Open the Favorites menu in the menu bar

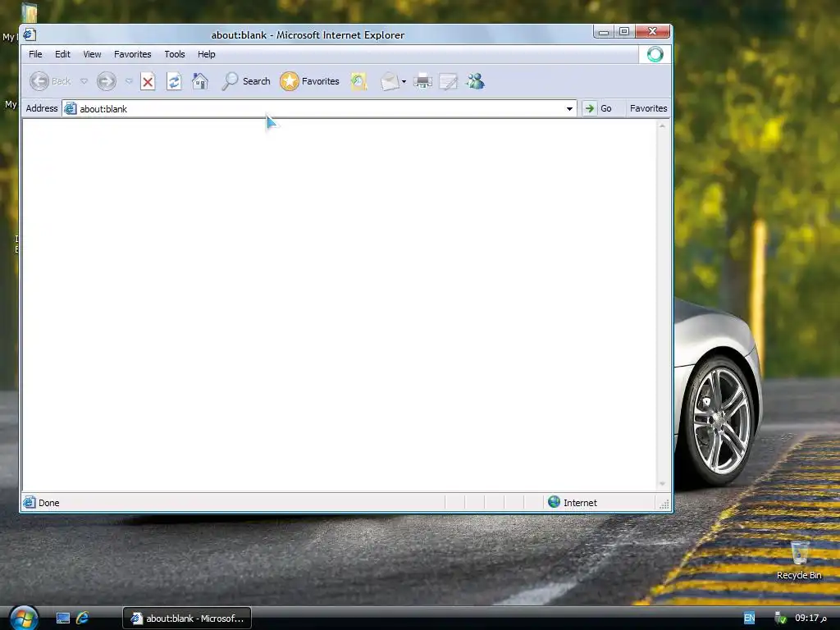pos(132,54)
